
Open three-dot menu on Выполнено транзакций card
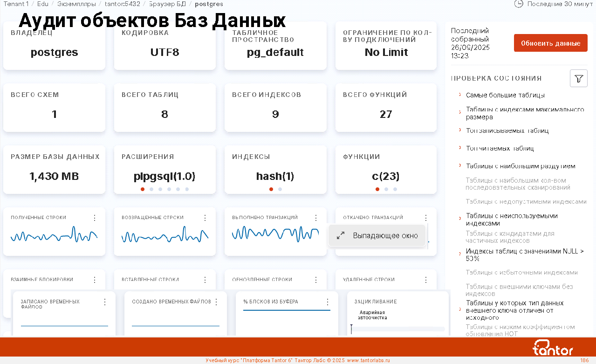pyautogui.click(x=316, y=218)
